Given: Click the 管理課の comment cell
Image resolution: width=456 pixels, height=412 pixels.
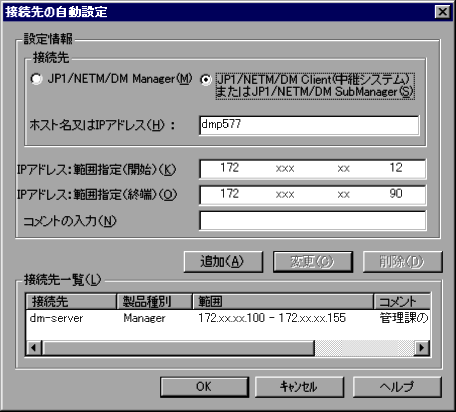Looking at the screenshot, I should click(404, 318).
